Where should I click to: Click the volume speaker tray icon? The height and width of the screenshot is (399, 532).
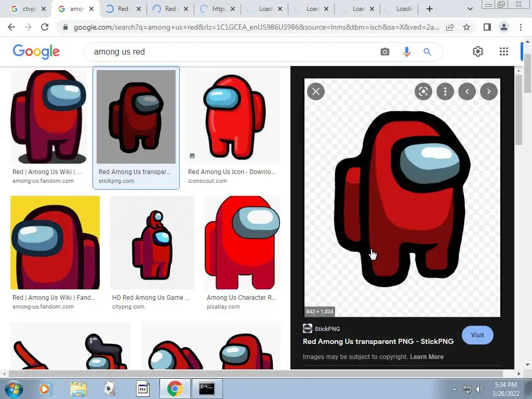point(480,389)
